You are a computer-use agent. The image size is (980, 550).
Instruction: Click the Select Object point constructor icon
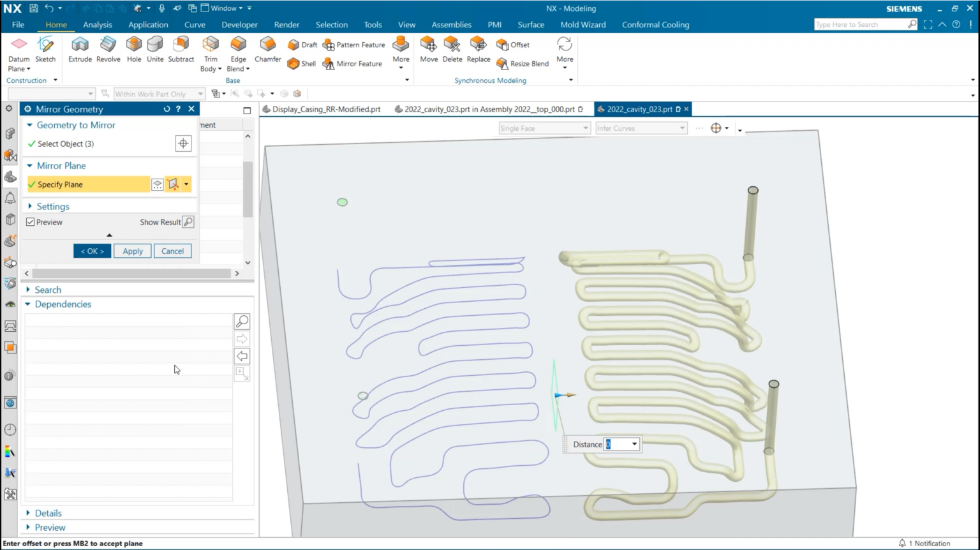[183, 143]
